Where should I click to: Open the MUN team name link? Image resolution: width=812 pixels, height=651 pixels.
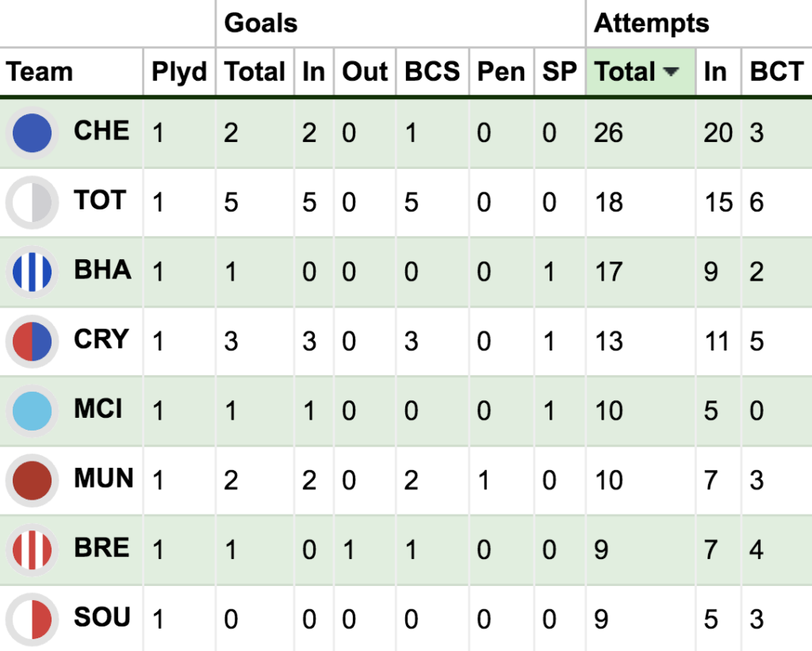coord(103,478)
